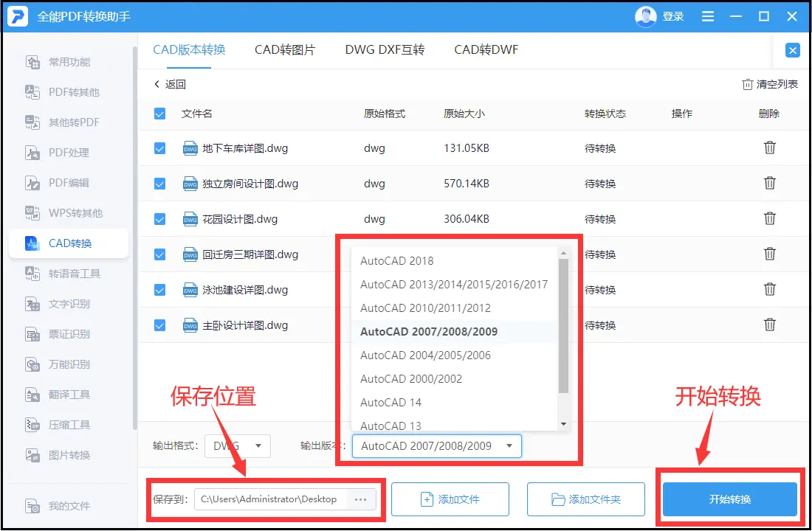This screenshot has height=531, width=812.
Task: Open 我的文件 in the sidebar
Action: (x=69, y=505)
